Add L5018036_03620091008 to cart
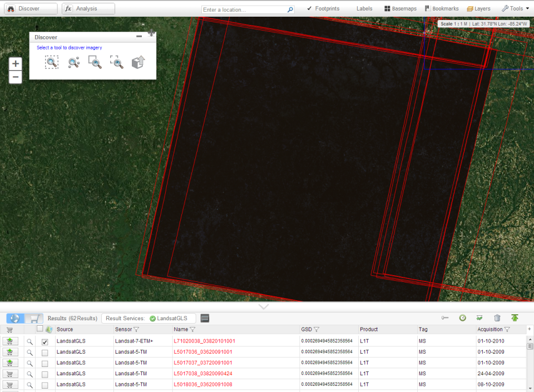Viewport: 534px width, 392px height. [x=10, y=385]
